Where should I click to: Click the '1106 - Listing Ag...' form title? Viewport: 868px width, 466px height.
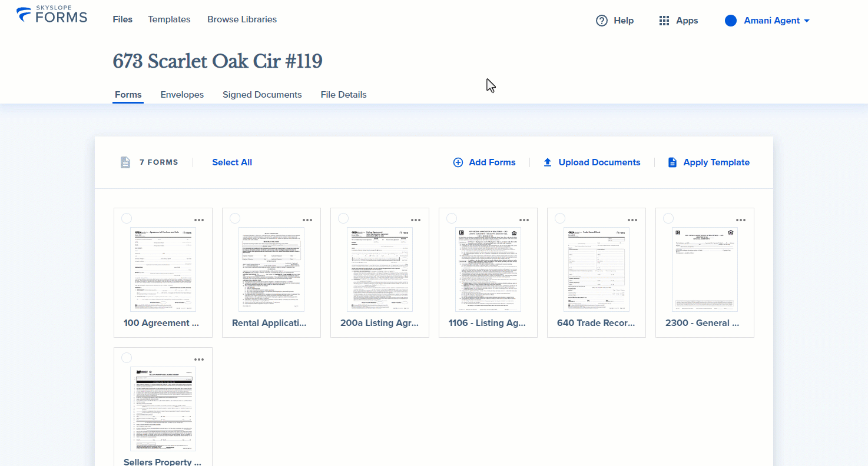click(488, 323)
